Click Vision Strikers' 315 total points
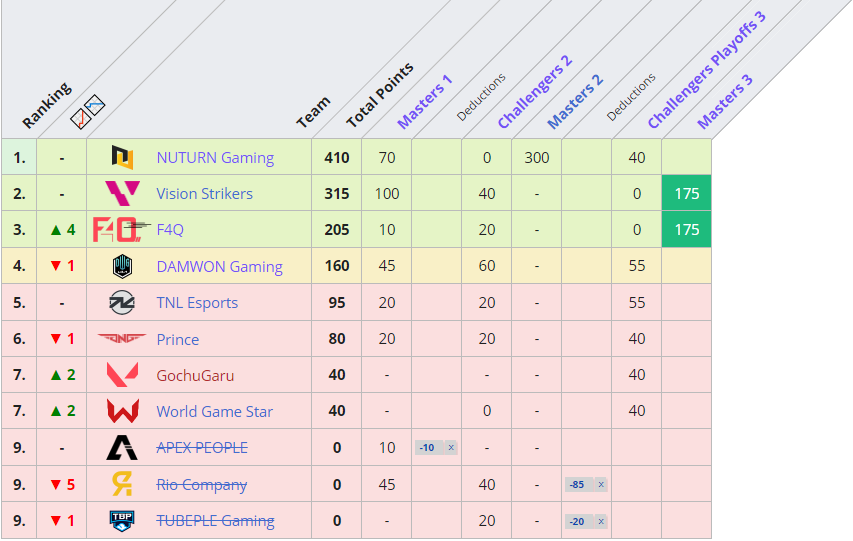Viewport: 853px width, 541px height. (x=337, y=194)
